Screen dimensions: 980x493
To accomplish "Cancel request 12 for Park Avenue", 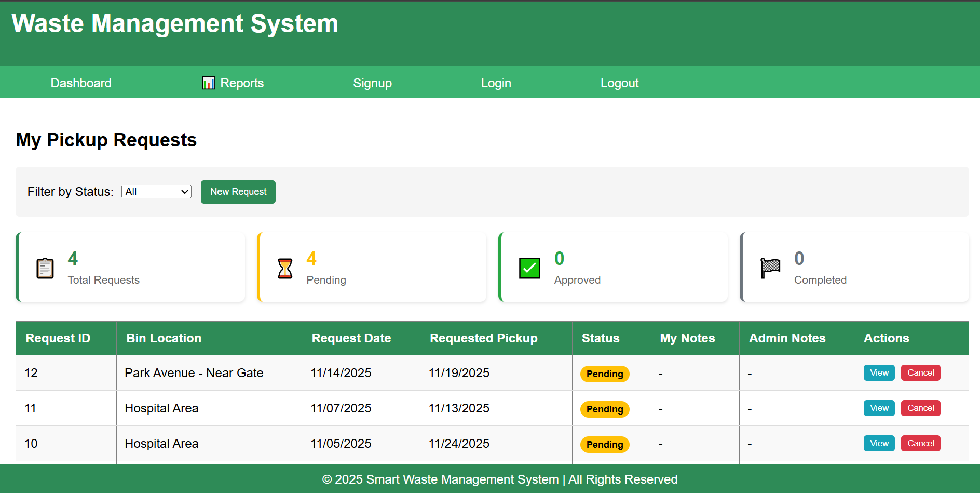I will click(x=920, y=372).
